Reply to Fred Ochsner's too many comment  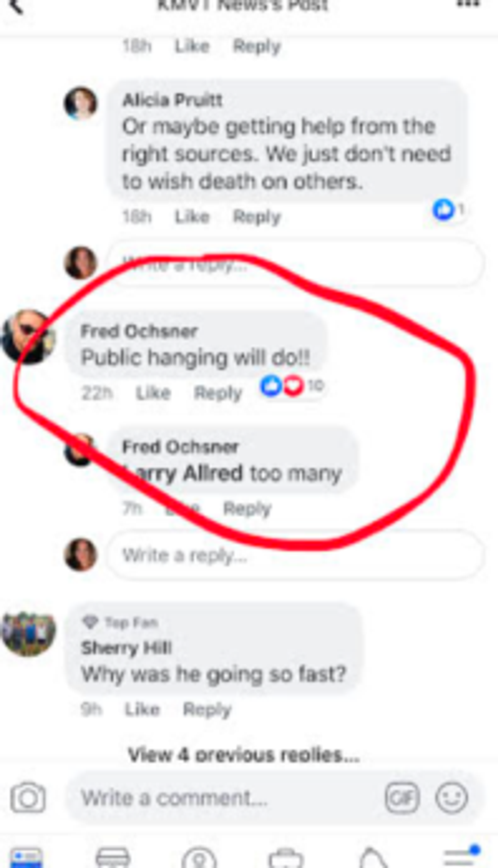[247, 509]
